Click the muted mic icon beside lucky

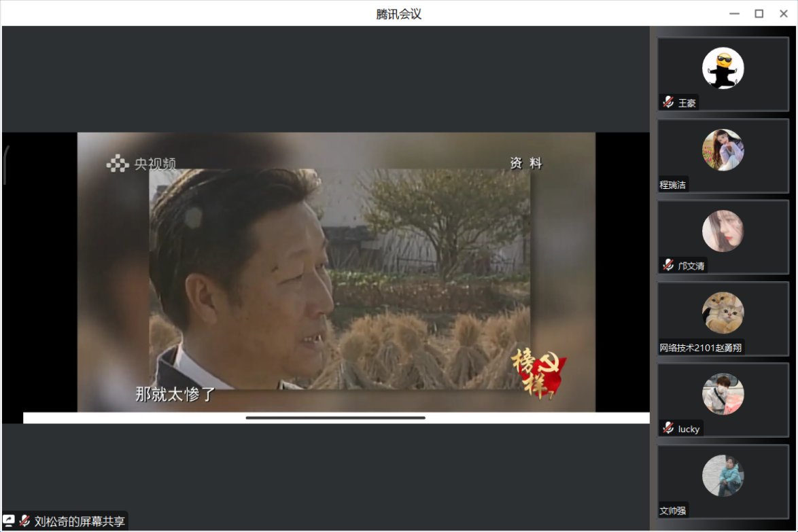tap(668, 428)
